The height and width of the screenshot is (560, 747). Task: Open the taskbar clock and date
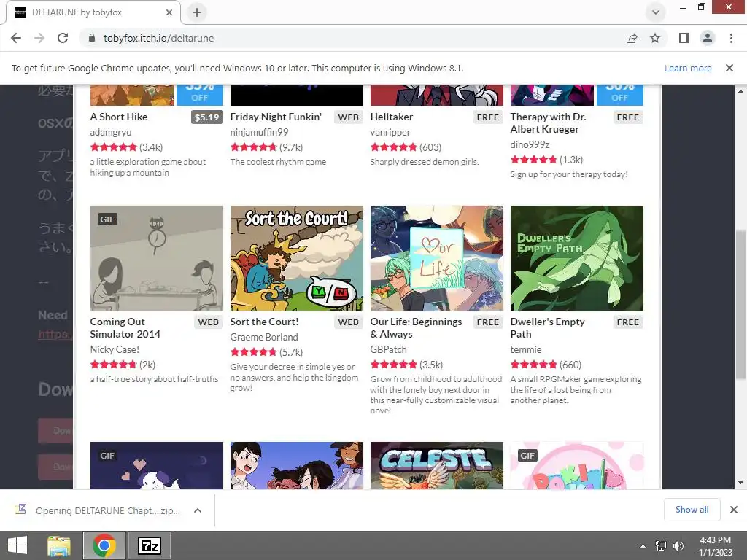pos(715,546)
